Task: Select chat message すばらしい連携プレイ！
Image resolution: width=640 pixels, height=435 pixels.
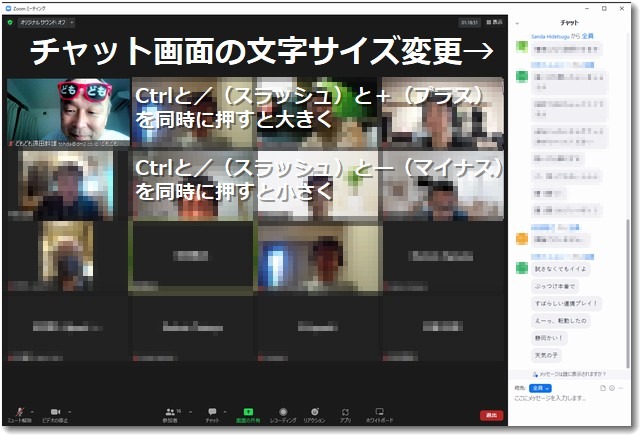Action: pos(566,303)
